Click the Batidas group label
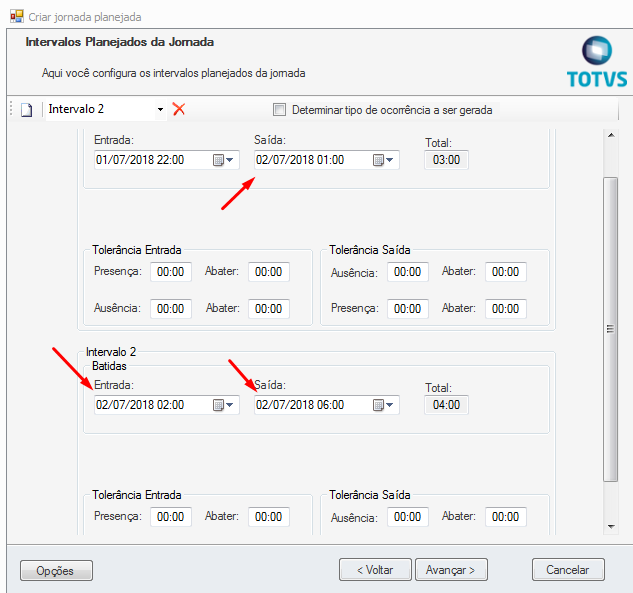 click(x=109, y=366)
